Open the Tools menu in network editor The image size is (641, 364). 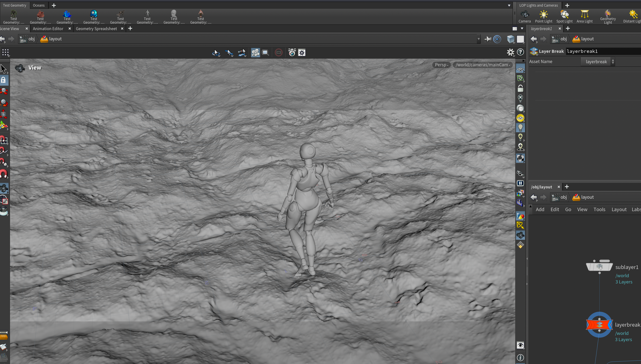pyautogui.click(x=599, y=210)
